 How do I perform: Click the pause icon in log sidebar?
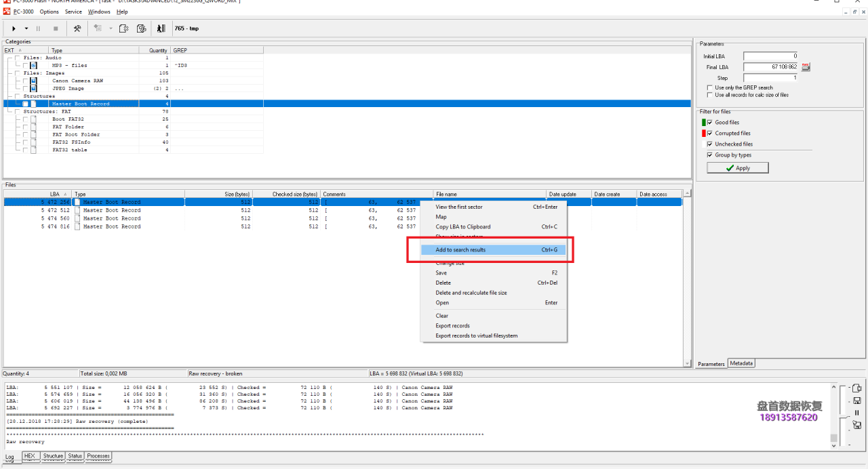pos(856,413)
